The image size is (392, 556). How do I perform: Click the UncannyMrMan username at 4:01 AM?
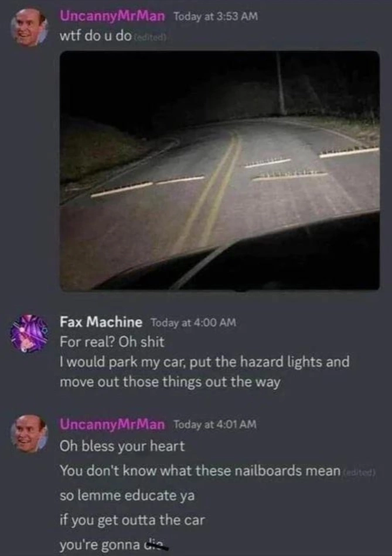coord(113,424)
